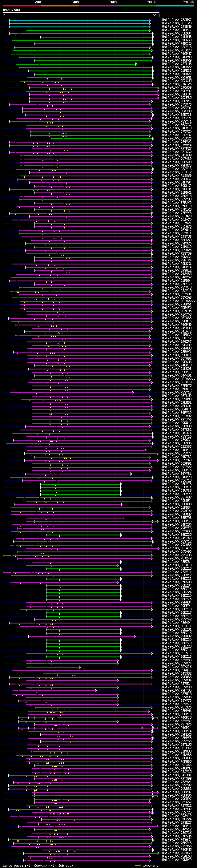Select hit label UniRef100_A4RV22
Viewport: 197px width, 868px height.
click(177, 67)
